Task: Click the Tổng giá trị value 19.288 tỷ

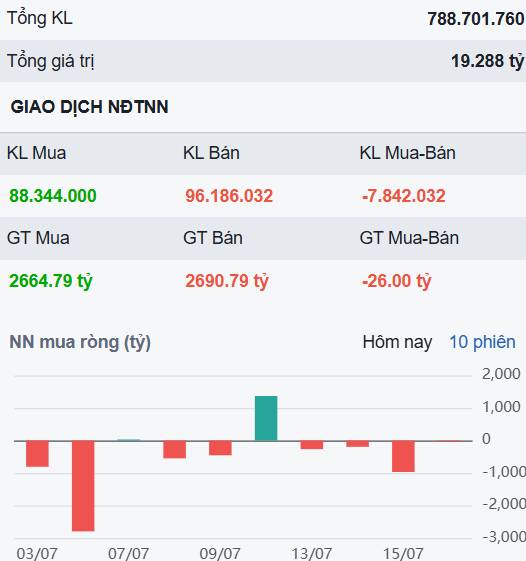Action: coord(487,61)
